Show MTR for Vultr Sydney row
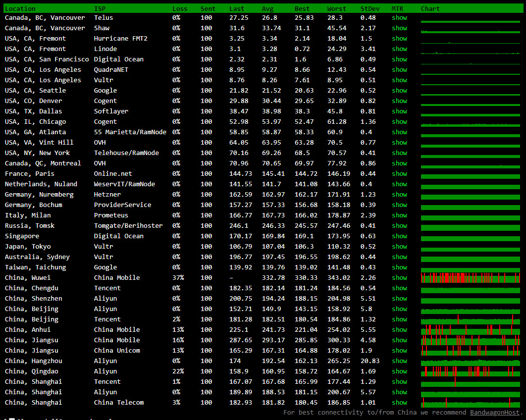Viewport: 526px width, 420px height. click(x=399, y=257)
